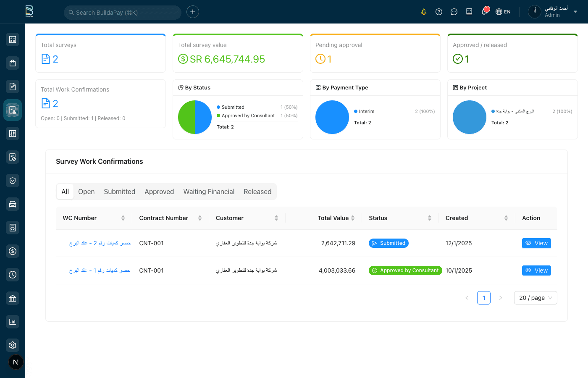
Task: Click the plus quick-add button
Action: coord(193,12)
